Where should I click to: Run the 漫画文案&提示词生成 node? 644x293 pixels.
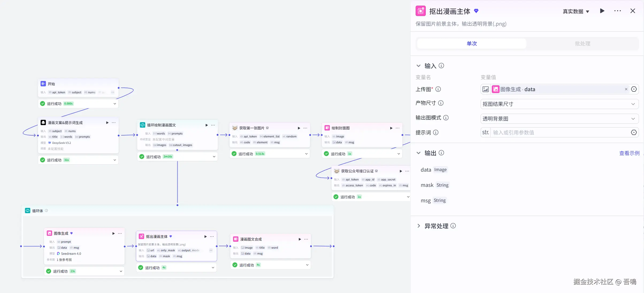(107, 123)
